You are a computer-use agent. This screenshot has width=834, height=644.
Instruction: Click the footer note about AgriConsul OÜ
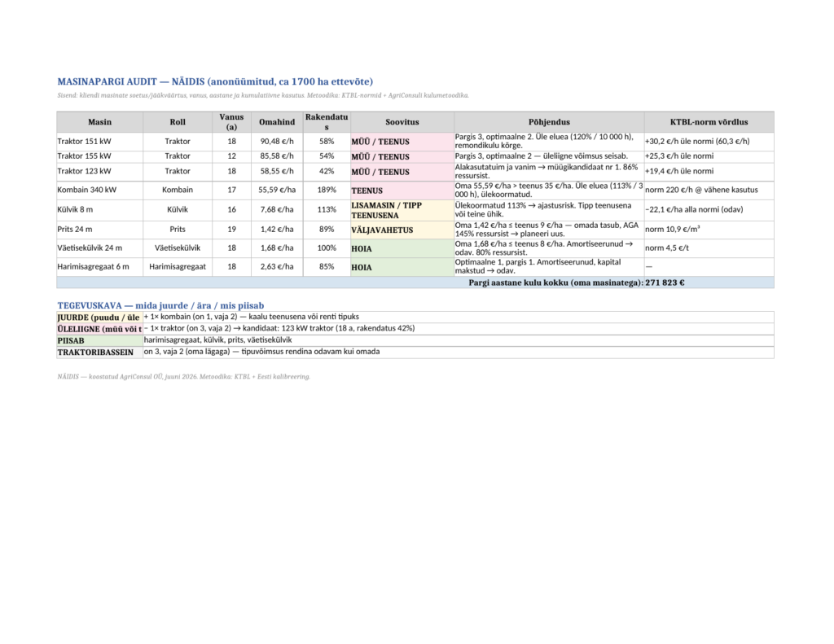point(183,376)
